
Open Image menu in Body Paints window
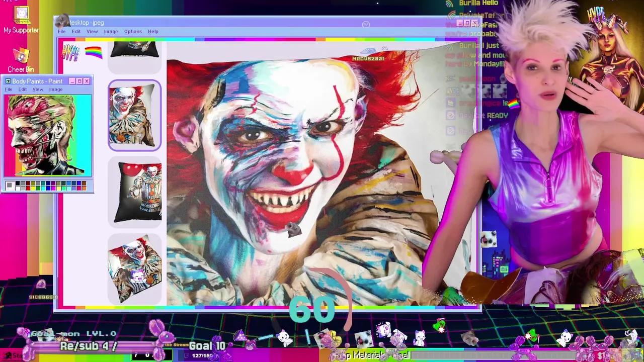[x=56, y=89]
